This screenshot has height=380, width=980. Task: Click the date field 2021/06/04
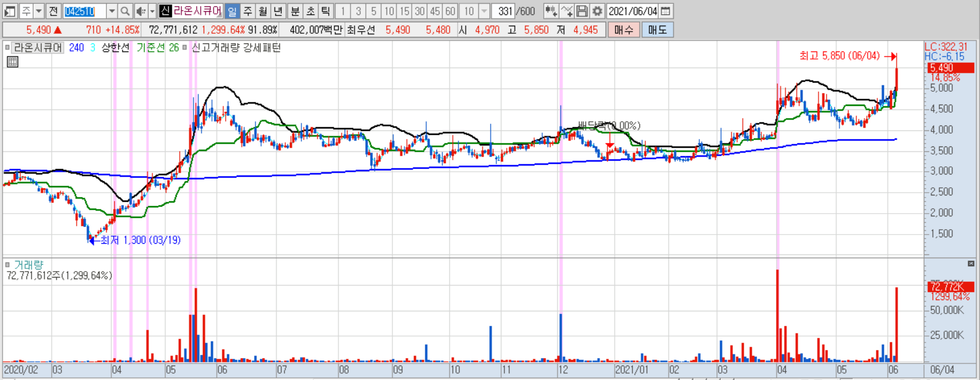coord(633,11)
